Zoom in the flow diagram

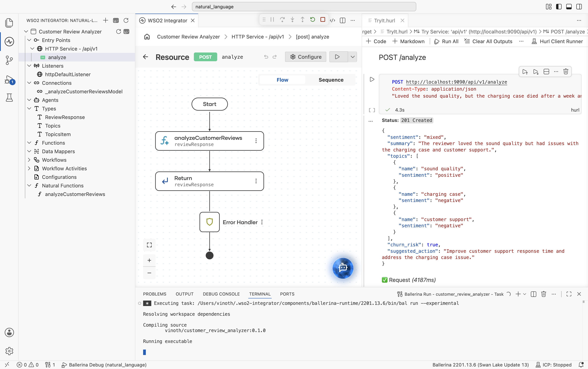pyautogui.click(x=149, y=260)
